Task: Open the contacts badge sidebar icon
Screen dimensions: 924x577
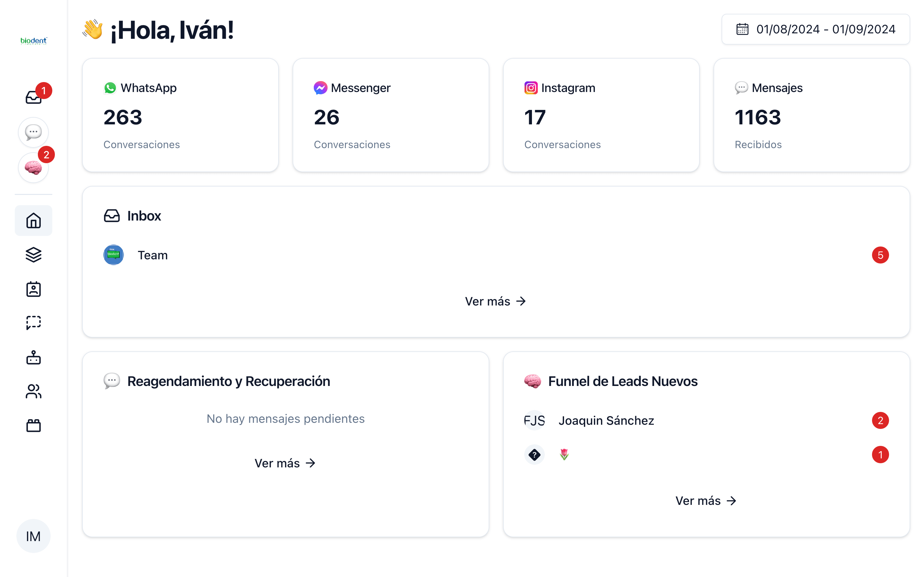Action: pos(34,289)
